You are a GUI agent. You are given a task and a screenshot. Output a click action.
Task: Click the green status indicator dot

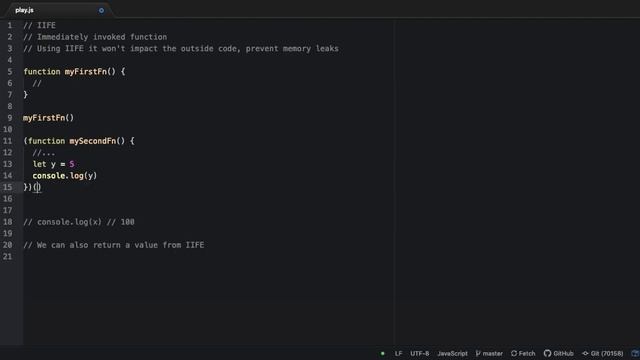click(x=382, y=353)
